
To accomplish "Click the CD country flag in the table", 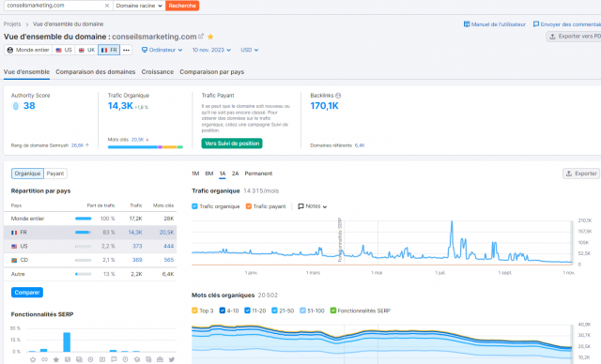I will click(x=14, y=260).
